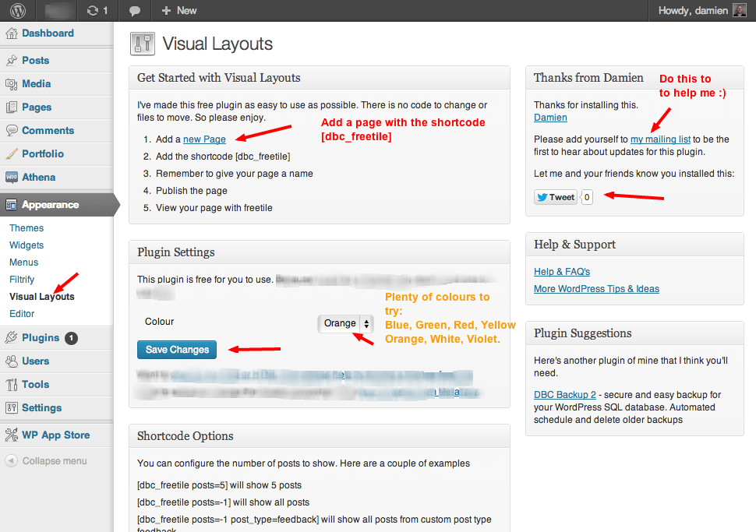Click the text 'Add the shortcode [dbc_freetile]'

click(x=223, y=157)
